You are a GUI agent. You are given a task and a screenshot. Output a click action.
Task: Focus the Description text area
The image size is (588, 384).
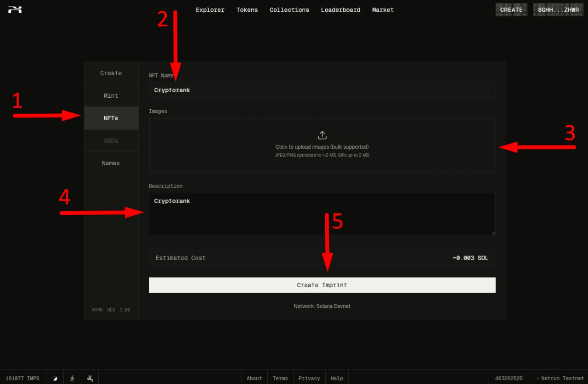[x=322, y=214]
